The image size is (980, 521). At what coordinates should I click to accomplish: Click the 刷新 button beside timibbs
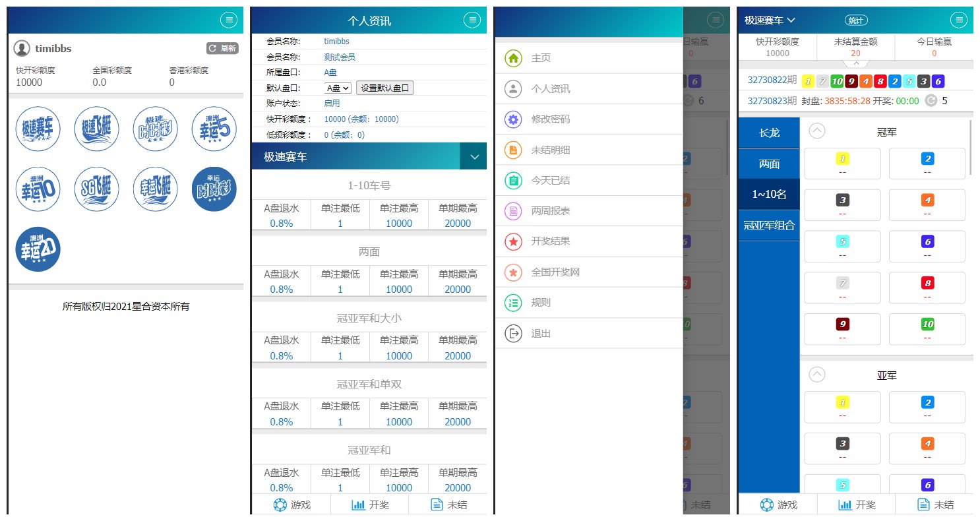222,48
